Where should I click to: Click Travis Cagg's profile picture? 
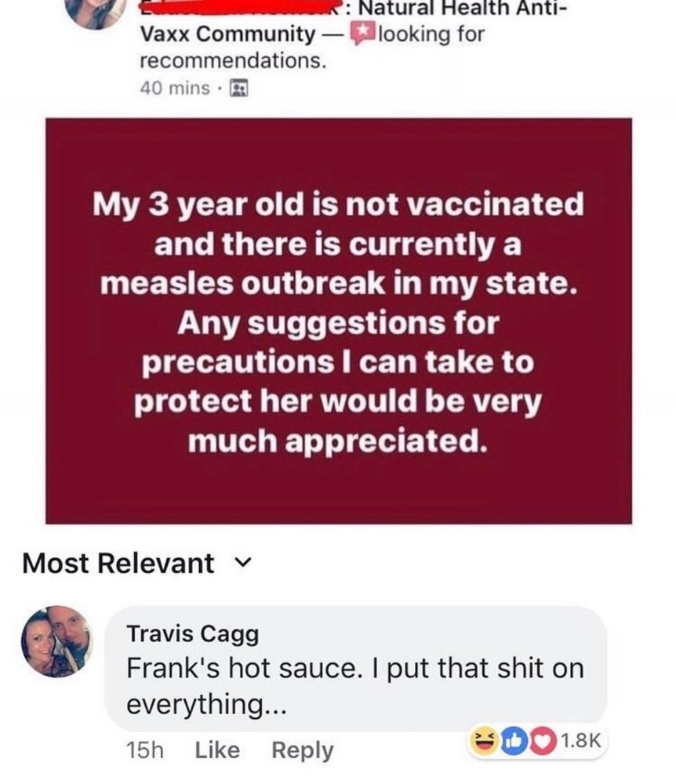coord(57,641)
